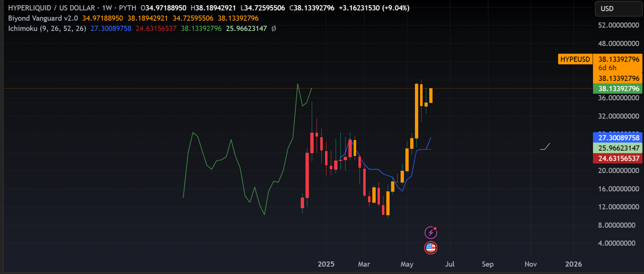Click green 38.13392796 value in Ichimoku legend
The image size is (644, 274).
[x=201, y=28]
